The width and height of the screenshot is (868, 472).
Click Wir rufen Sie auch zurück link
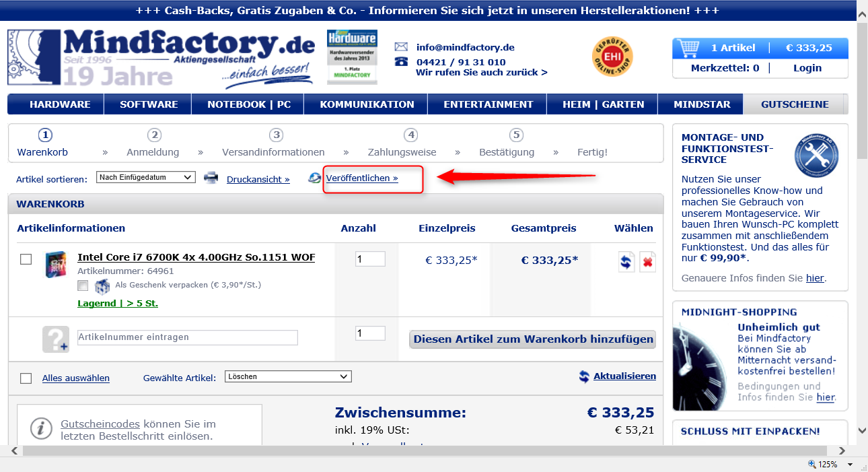482,72
